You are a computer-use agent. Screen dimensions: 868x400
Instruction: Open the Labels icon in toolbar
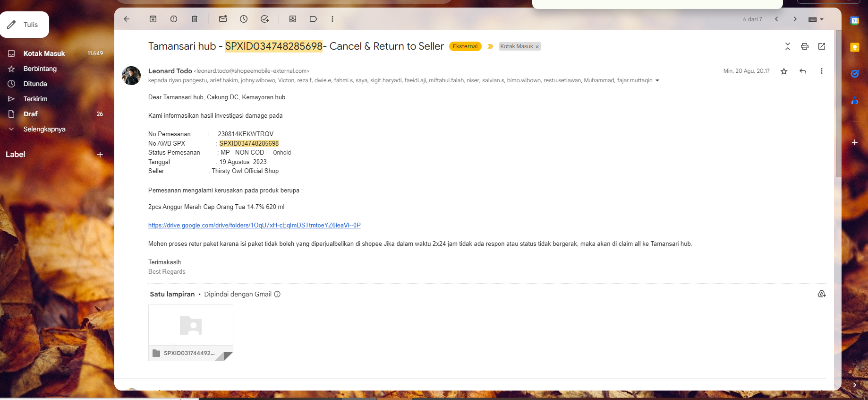[313, 19]
